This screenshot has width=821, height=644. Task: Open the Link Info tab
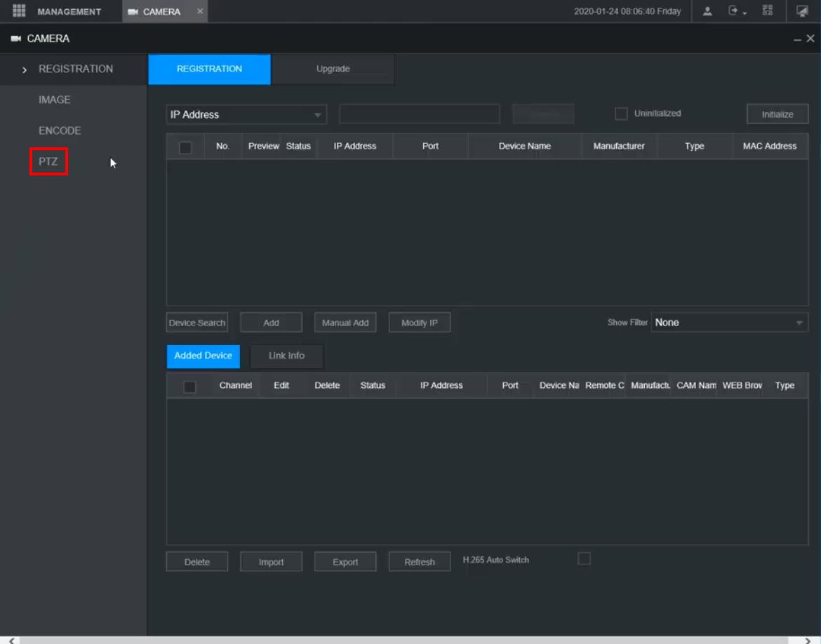(286, 356)
